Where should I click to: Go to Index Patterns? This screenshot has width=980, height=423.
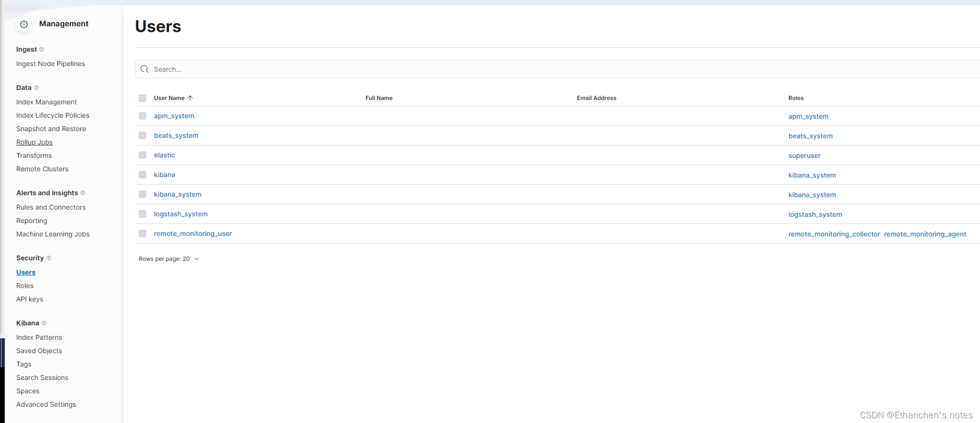click(39, 337)
